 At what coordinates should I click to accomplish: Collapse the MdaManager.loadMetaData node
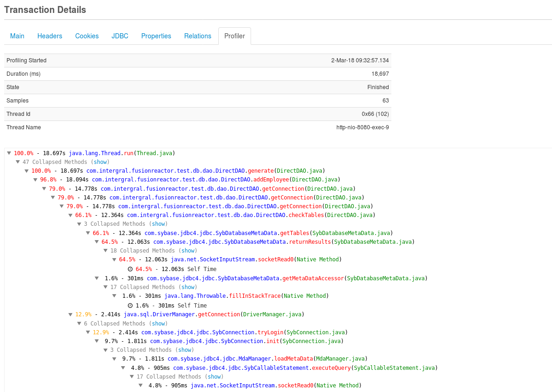(x=114, y=358)
